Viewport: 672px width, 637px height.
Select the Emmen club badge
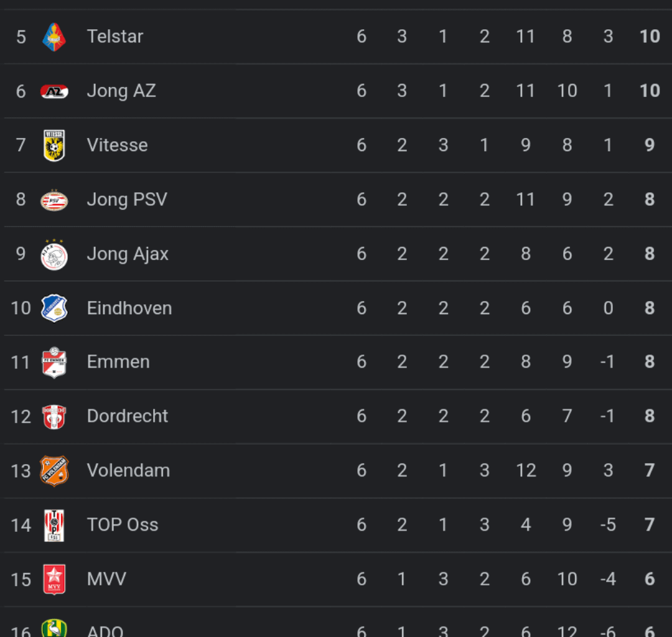(x=54, y=363)
